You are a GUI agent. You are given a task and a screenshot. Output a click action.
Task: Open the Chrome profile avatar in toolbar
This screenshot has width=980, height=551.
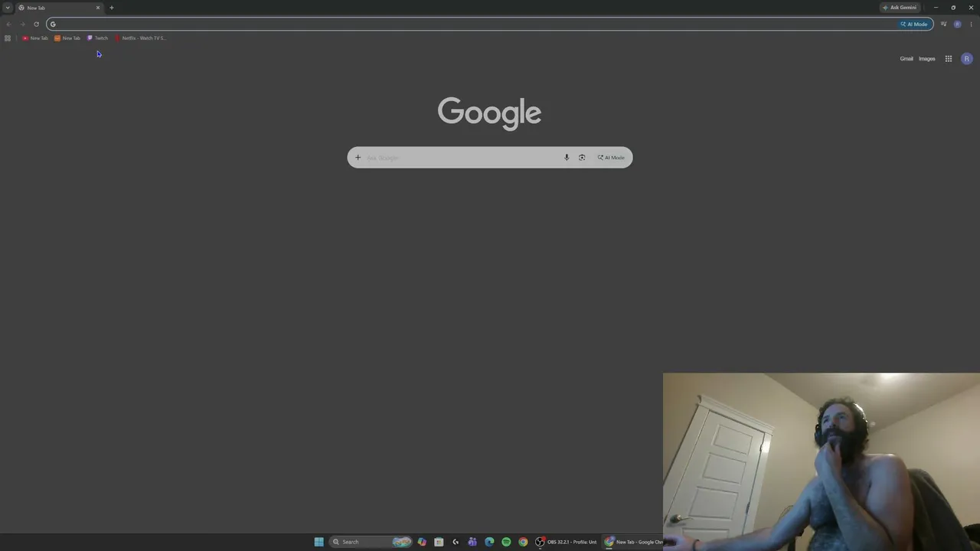click(x=957, y=24)
